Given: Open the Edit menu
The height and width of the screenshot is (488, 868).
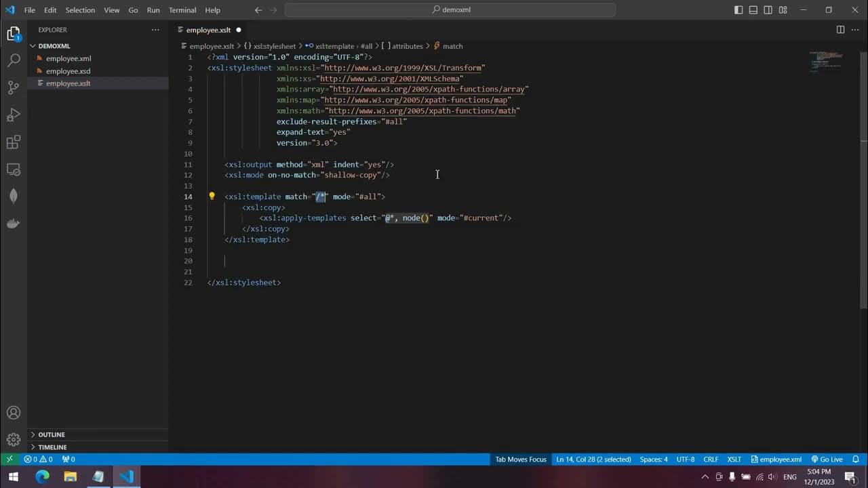Looking at the screenshot, I should (x=50, y=10).
